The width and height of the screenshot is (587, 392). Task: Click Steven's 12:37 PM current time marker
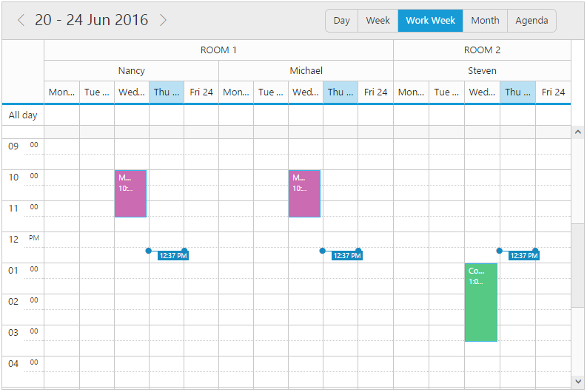click(x=523, y=256)
